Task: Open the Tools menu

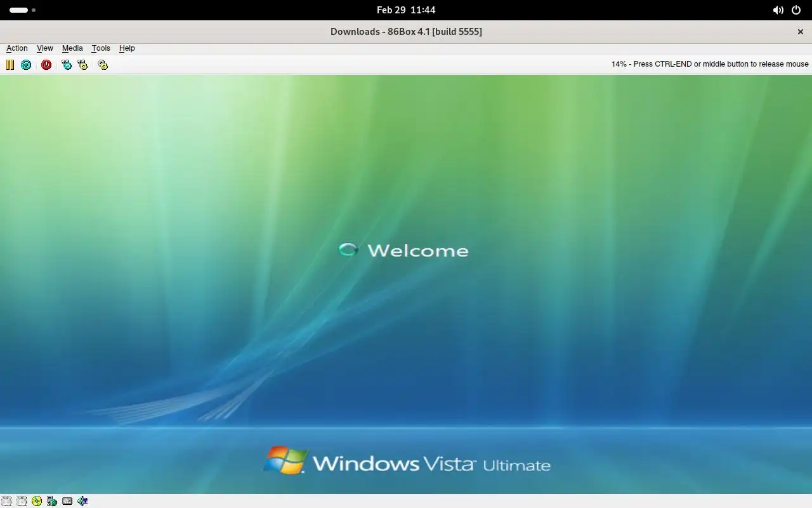Action: pyautogui.click(x=101, y=48)
